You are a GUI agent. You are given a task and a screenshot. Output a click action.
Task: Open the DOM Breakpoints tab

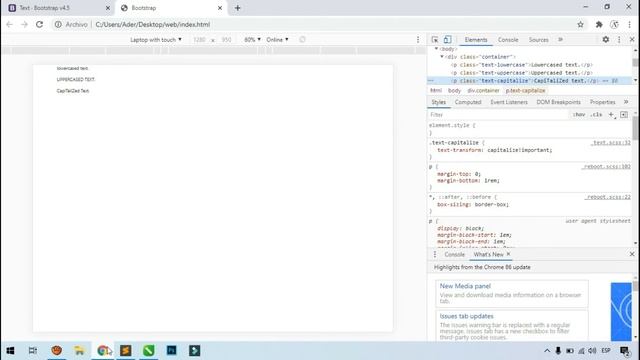coord(558,102)
